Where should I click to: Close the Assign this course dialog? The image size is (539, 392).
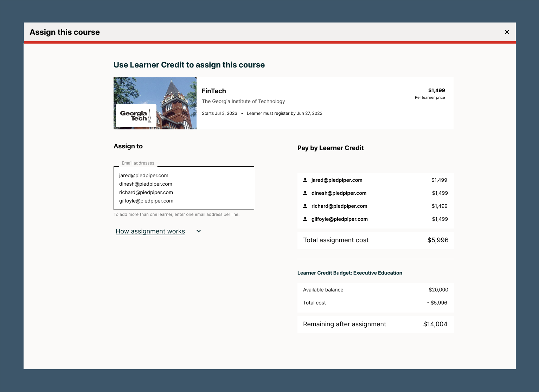point(507,32)
